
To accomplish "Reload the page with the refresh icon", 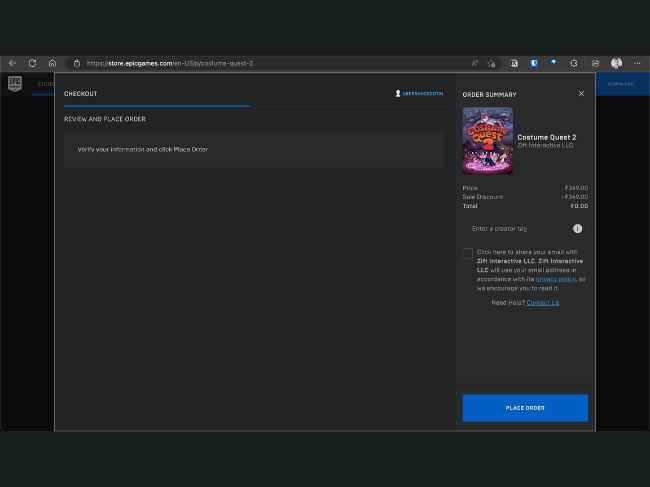I will (x=32, y=63).
